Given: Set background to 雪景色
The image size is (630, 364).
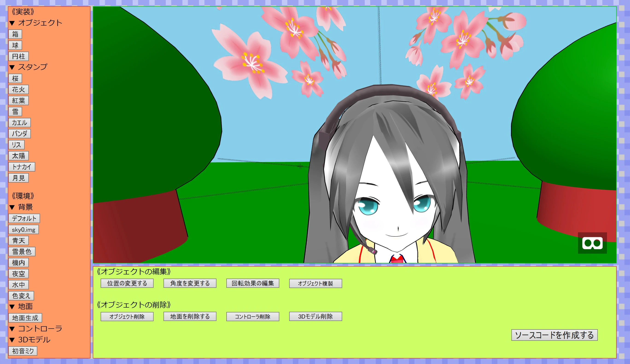Looking at the screenshot, I should (x=22, y=251).
